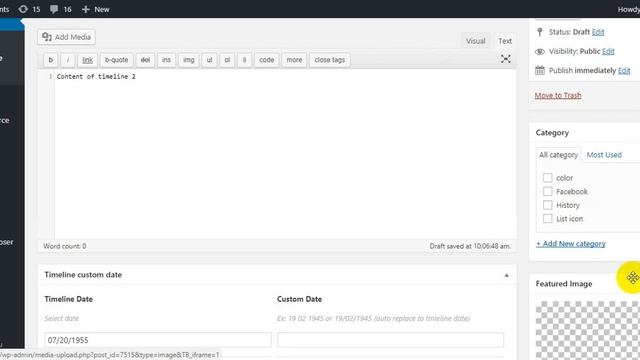Image resolution: width=640 pixels, height=360 pixels.
Task: Toggle distraction-free fullscreen editor icon
Action: click(505, 59)
